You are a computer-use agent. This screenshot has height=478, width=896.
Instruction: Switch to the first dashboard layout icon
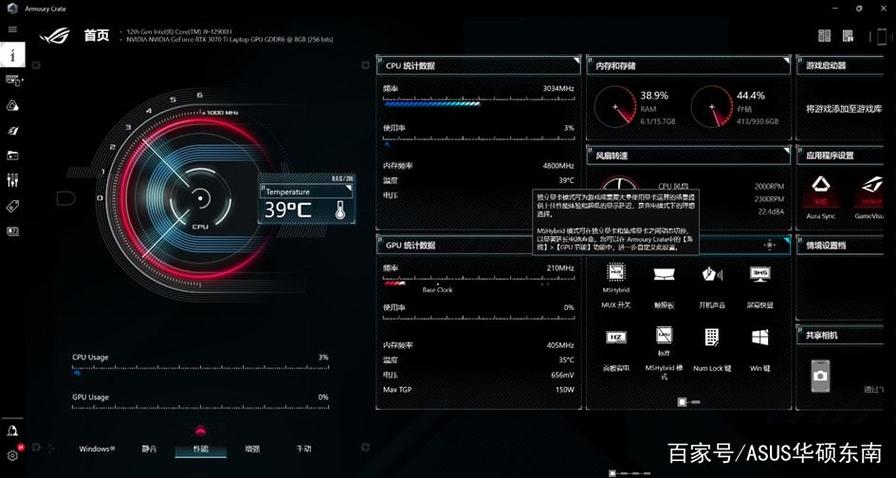pos(824,35)
